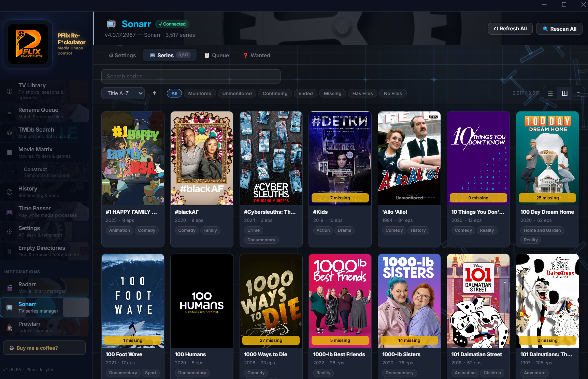Click the Sonarr TV icon in header

pyautogui.click(x=111, y=24)
